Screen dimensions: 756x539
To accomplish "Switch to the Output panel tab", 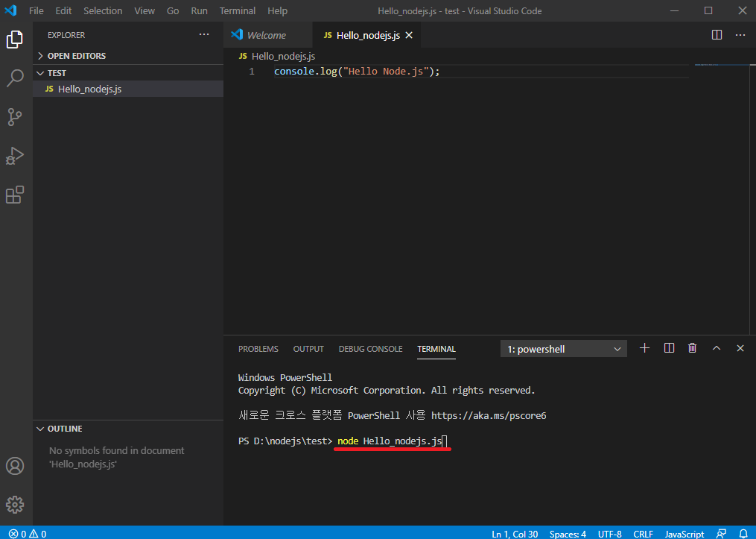I will click(x=308, y=349).
